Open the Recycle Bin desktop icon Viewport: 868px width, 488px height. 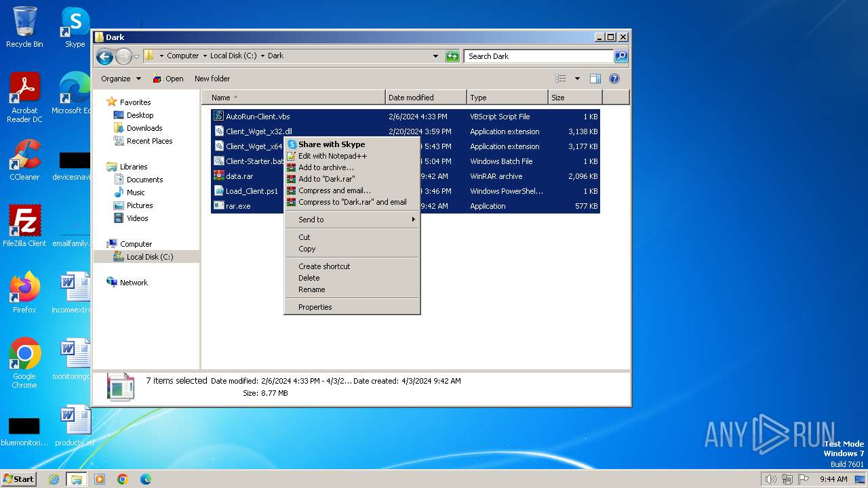(24, 27)
